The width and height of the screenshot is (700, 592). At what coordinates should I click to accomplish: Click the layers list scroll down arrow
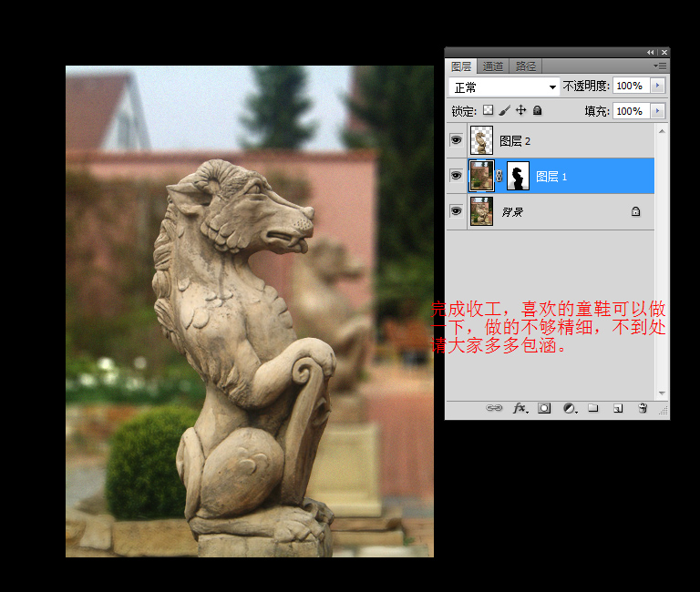662,393
